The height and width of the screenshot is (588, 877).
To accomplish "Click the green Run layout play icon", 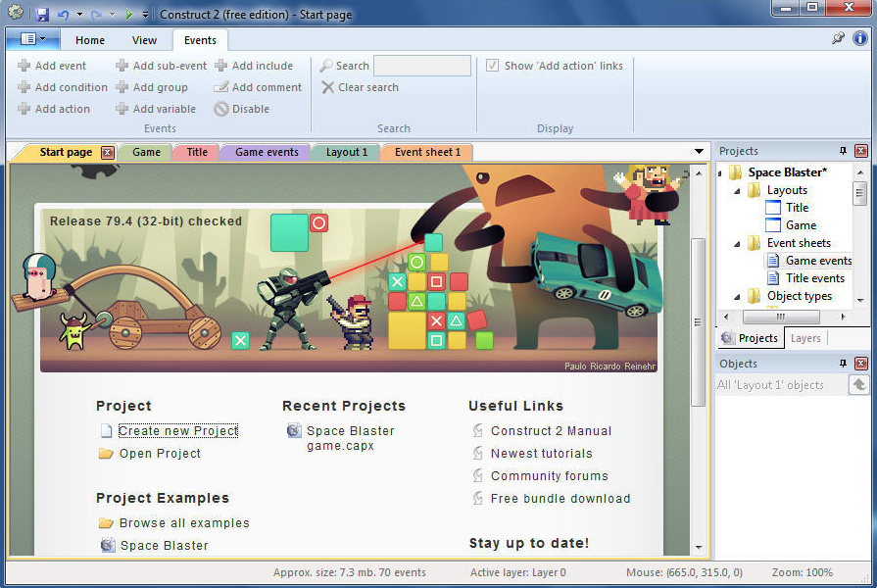I will [x=129, y=14].
